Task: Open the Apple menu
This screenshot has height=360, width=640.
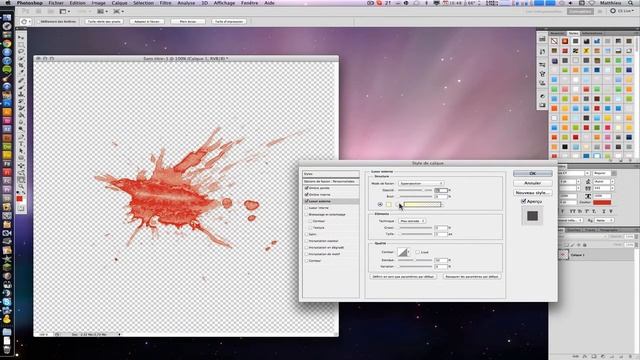Action: click(x=7, y=3)
